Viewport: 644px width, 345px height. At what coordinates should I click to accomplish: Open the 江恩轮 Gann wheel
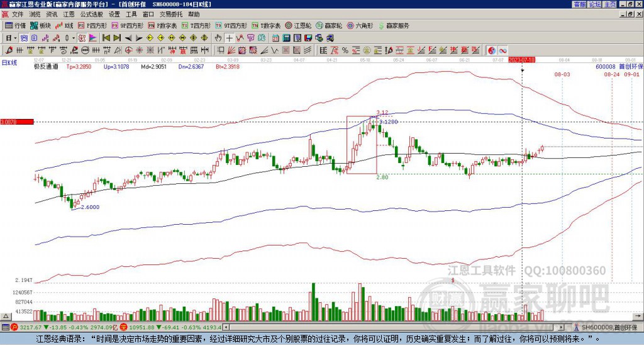point(299,25)
